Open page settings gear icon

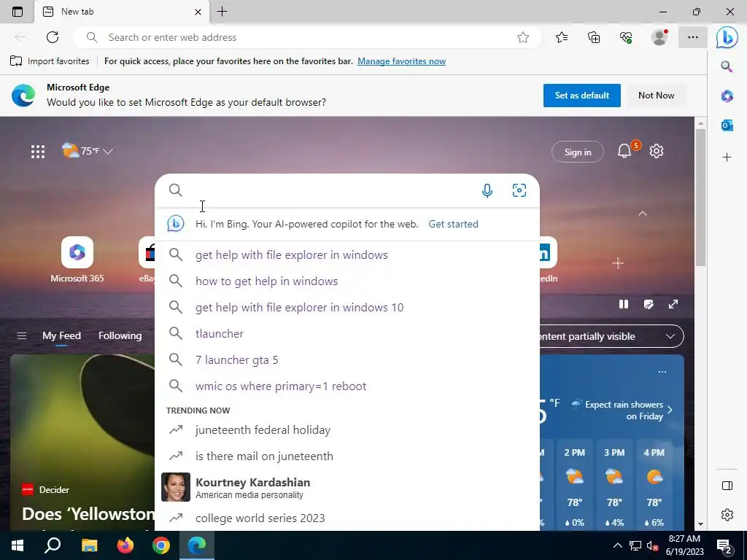pos(657,151)
